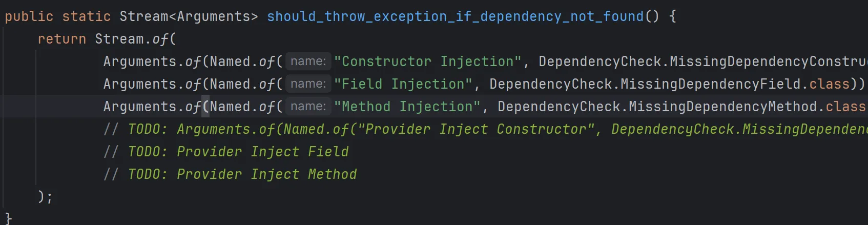Image resolution: width=868 pixels, height=225 pixels.
Task: Click the "Method Injection" string literal
Action: 407,107
